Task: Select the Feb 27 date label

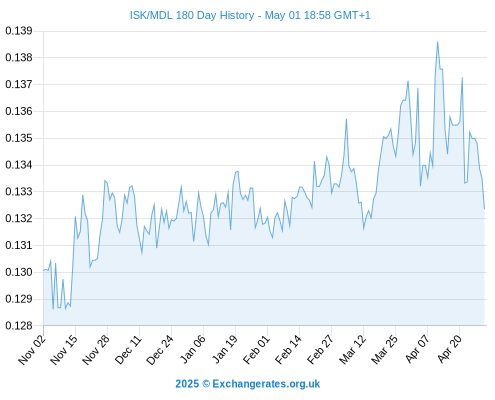Action: tap(320, 349)
